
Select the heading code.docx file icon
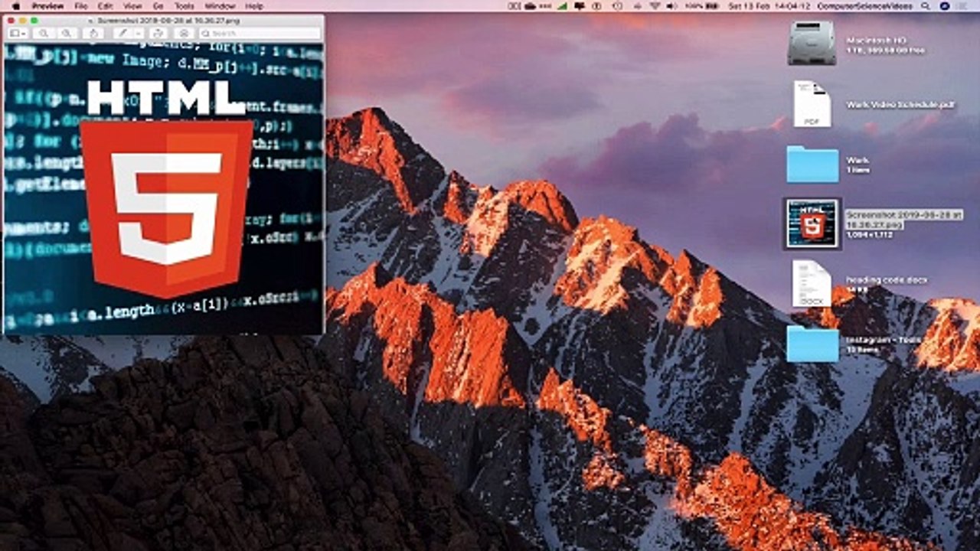pyautogui.click(x=812, y=284)
